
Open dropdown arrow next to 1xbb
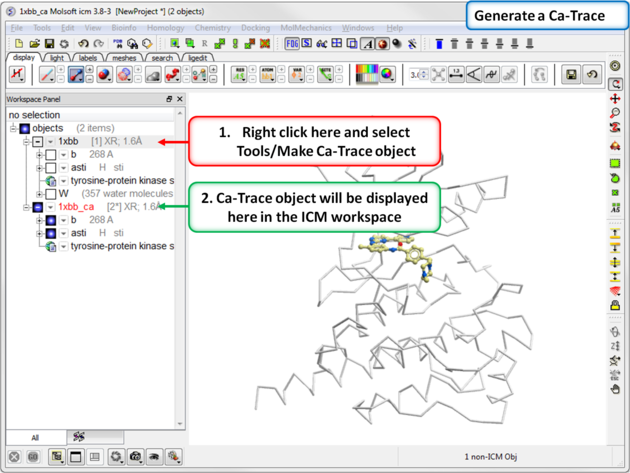click(x=50, y=142)
